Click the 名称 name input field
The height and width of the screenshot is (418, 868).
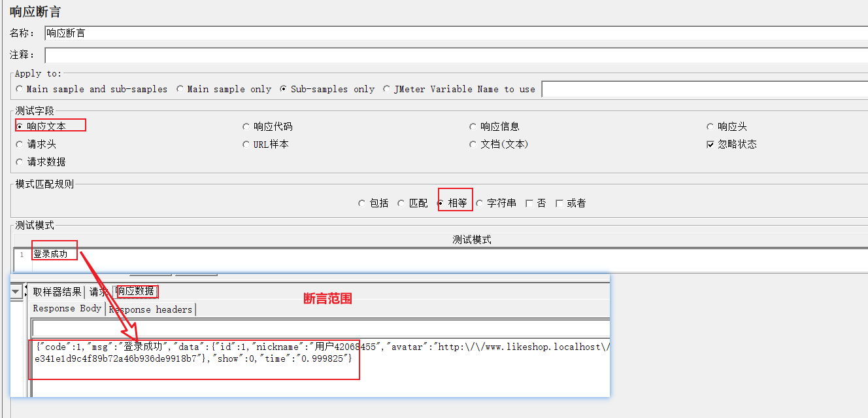456,33
